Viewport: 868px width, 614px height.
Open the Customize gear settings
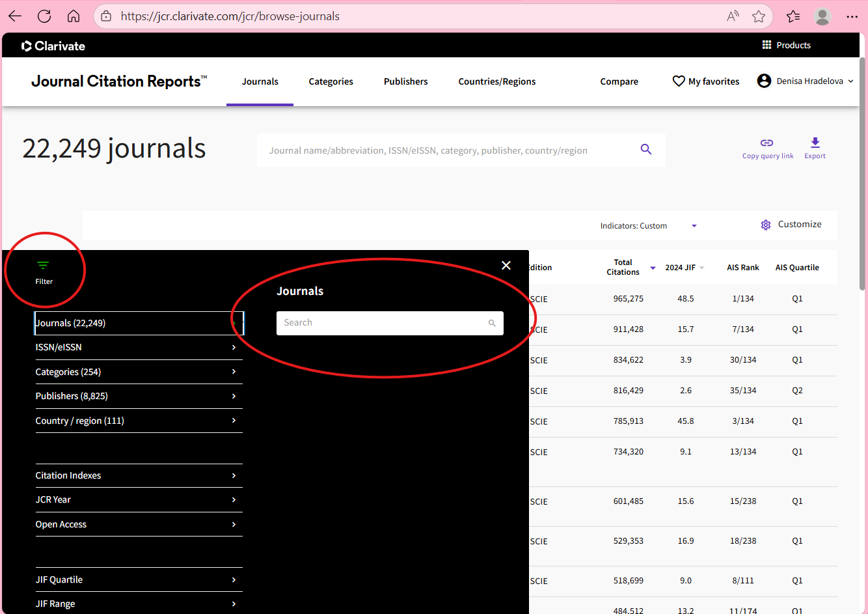click(x=766, y=225)
